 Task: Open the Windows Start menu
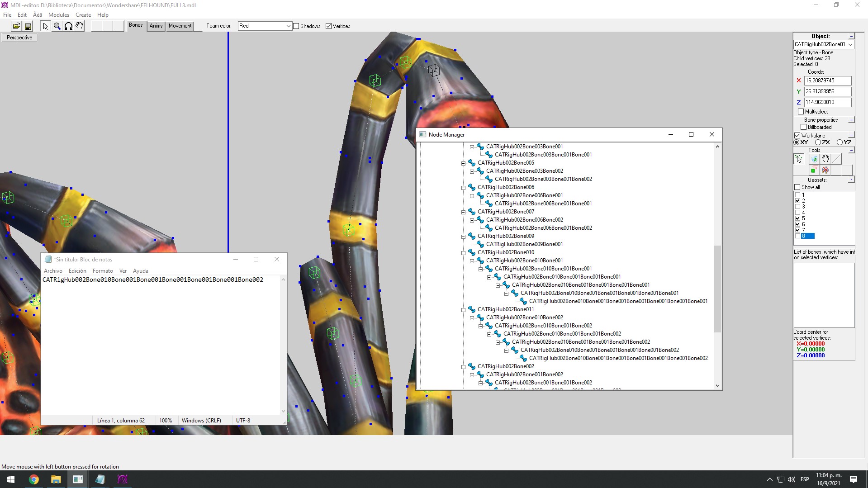[x=11, y=479]
